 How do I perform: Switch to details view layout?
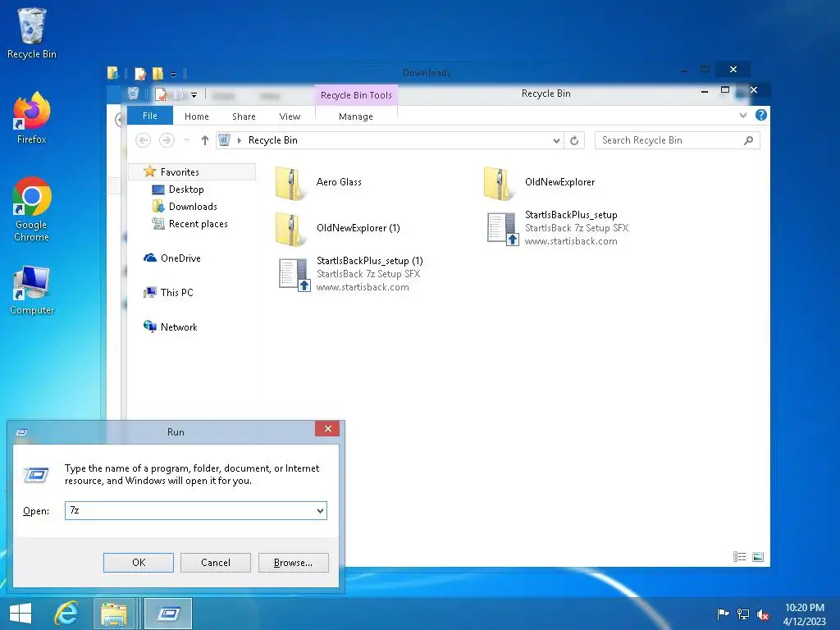(x=739, y=557)
